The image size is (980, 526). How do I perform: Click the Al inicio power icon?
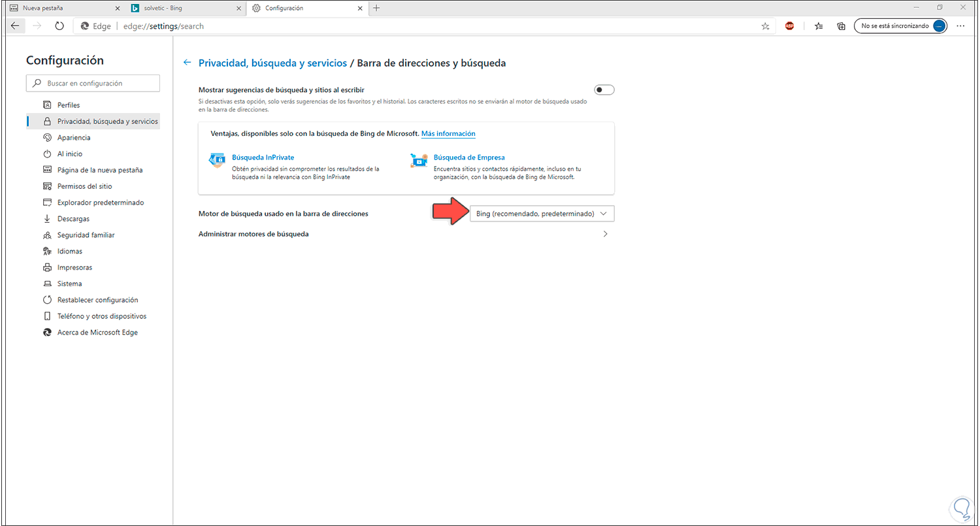(47, 154)
